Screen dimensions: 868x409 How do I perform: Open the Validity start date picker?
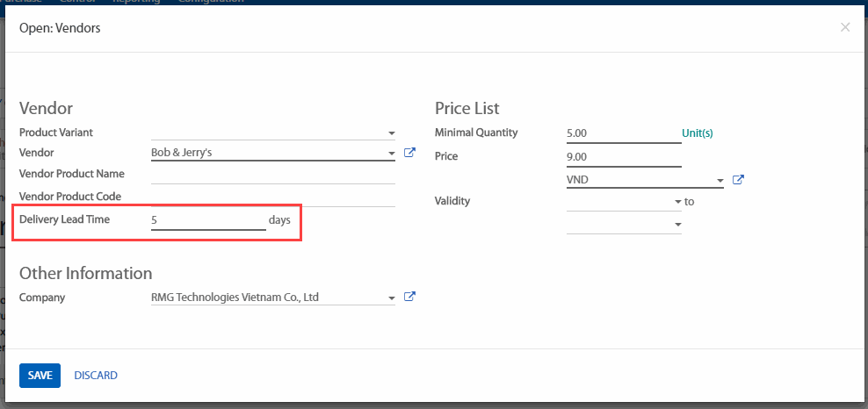624,201
